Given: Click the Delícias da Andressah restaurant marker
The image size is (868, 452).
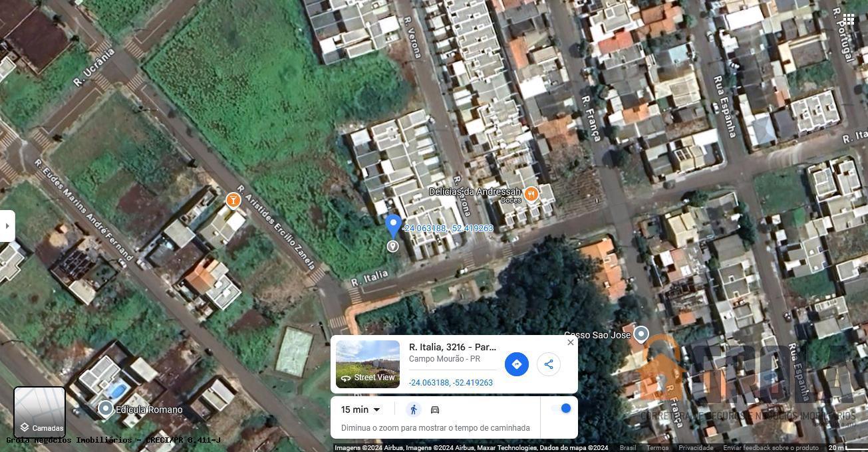Looking at the screenshot, I should (x=531, y=193).
